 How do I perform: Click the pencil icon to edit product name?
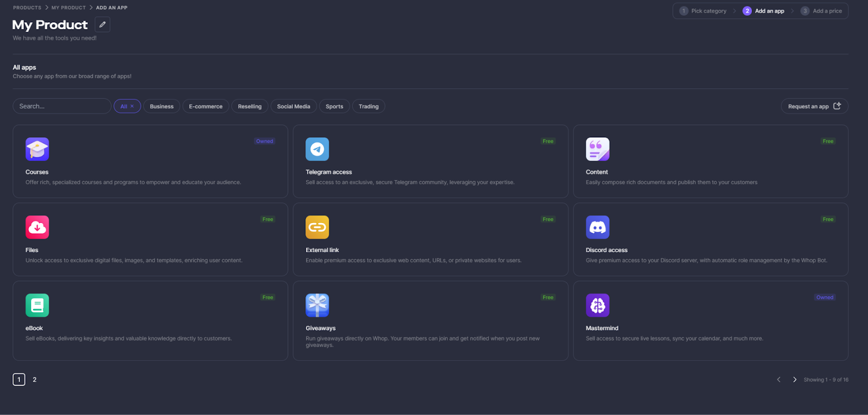(103, 24)
